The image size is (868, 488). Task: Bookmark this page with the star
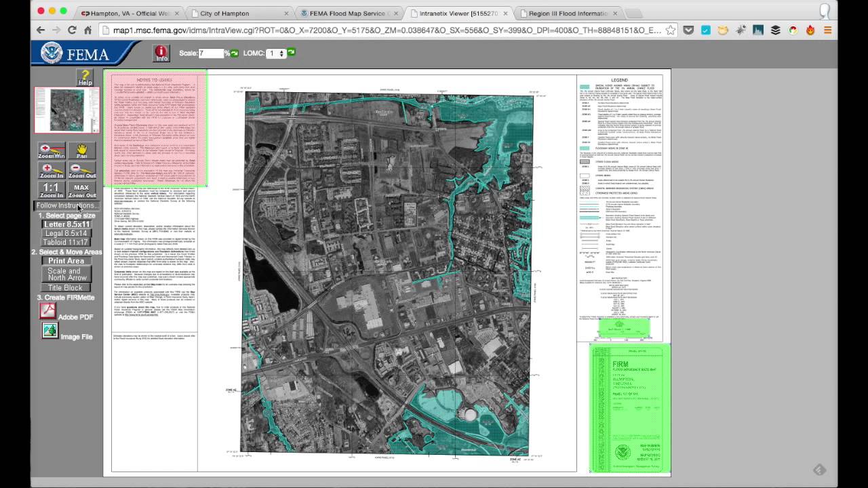(x=670, y=30)
